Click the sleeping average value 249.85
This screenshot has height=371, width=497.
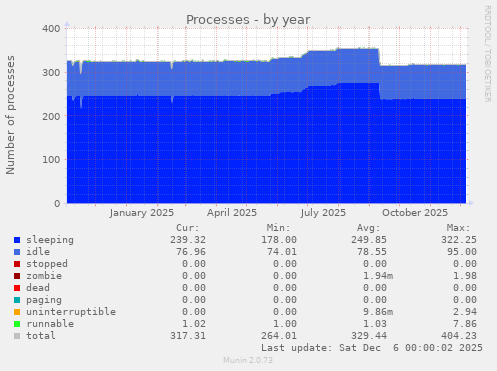coord(369,240)
